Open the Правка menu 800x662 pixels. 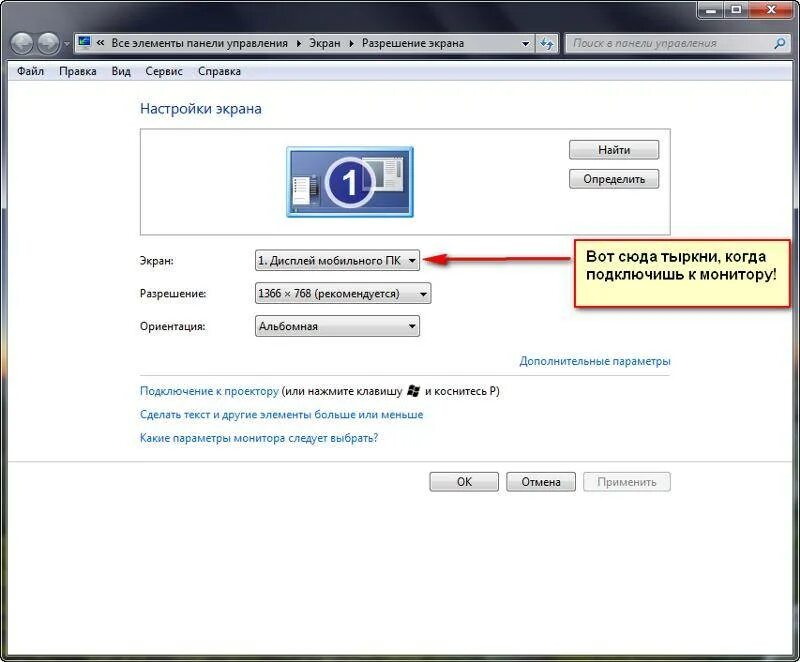point(78,71)
